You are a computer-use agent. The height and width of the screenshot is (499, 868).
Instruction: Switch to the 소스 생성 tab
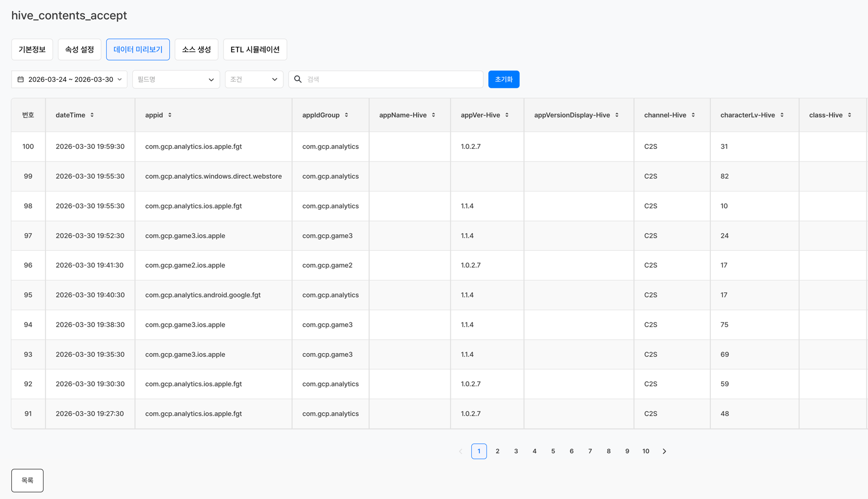[196, 50]
